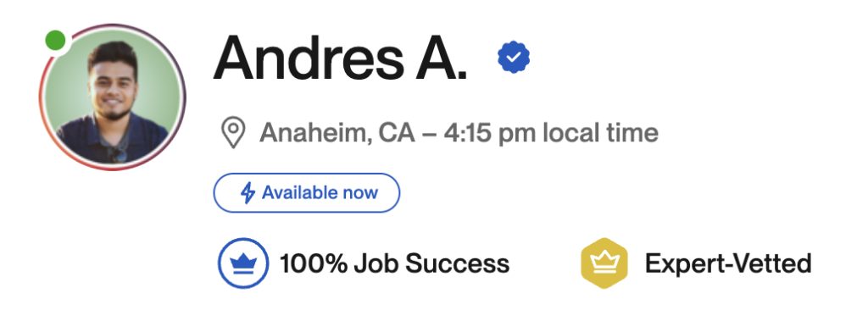Click the white checkmark inside the verification badge
Screen dimensions: 868x327
(514, 57)
